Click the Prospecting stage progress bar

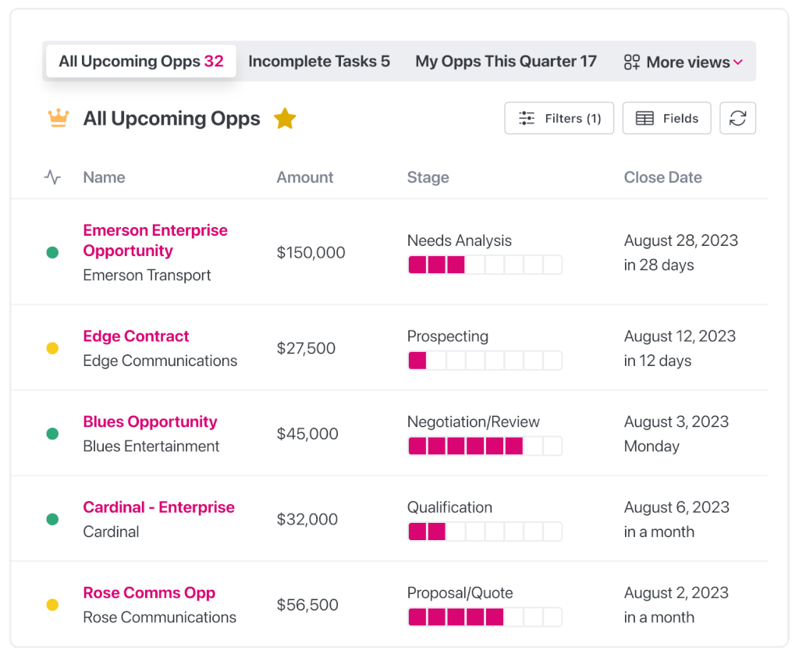[x=485, y=361]
